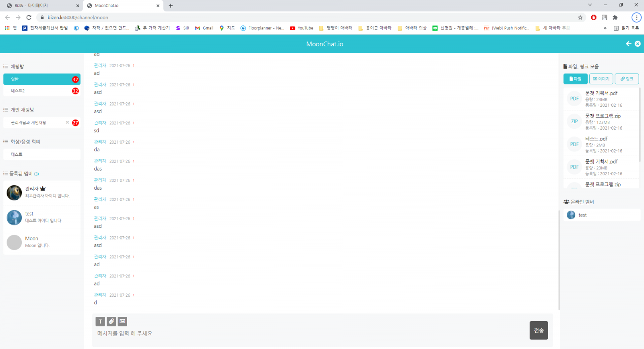Remove 관리자님과 개인채팅 with its X icon
644x349 pixels.
point(67,122)
